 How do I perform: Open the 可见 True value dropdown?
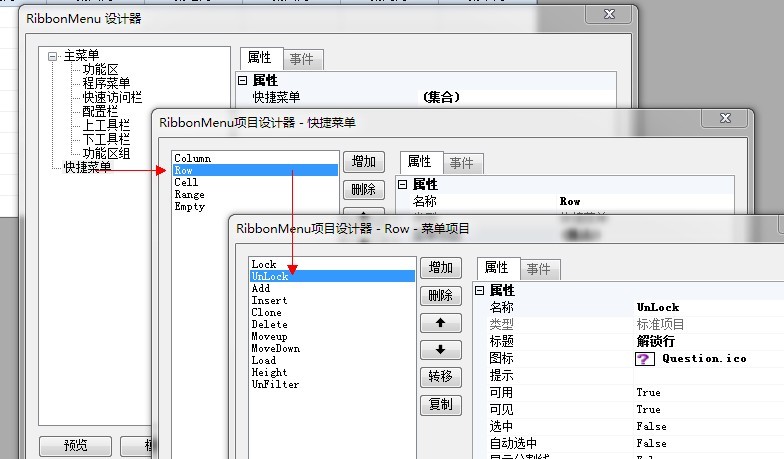708,410
